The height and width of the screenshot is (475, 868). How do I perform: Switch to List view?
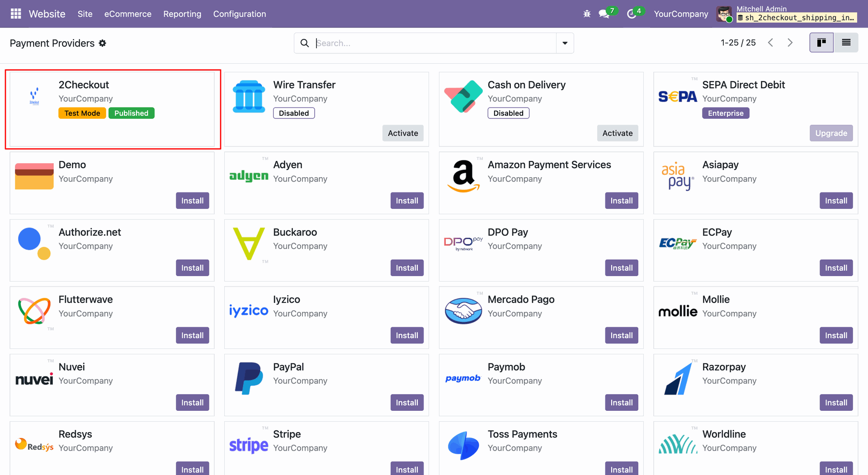coord(846,42)
